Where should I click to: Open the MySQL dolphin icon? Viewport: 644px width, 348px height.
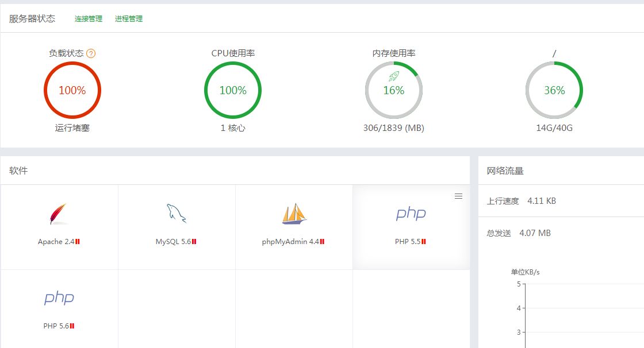[x=176, y=214]
